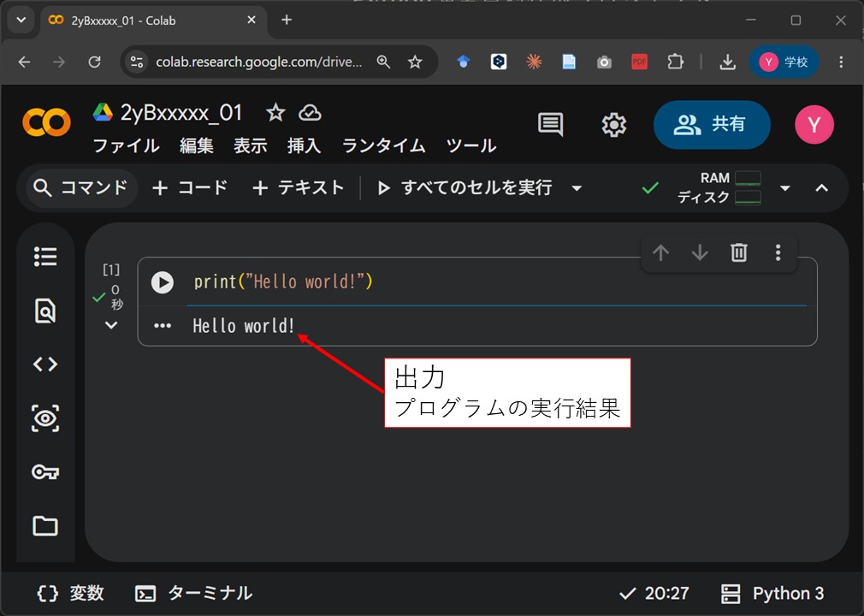The width and height of the screenshot is (864, 616).
Task: Click into the print code editor line
Action: (x=496, y=282)
